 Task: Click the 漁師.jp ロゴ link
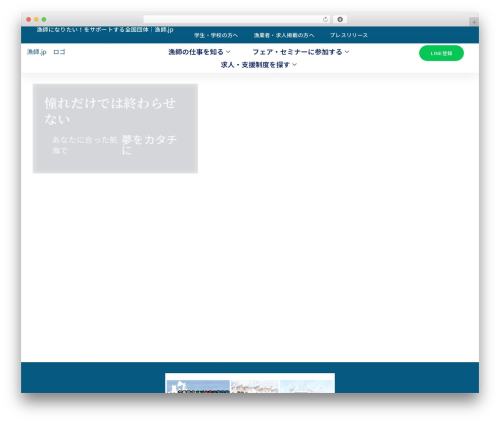coord(46,52)
